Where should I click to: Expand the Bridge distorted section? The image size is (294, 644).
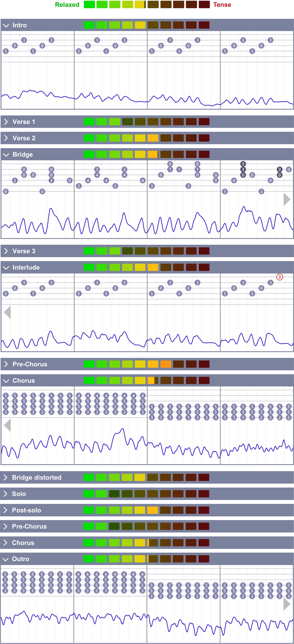click(x=6, y=477)
